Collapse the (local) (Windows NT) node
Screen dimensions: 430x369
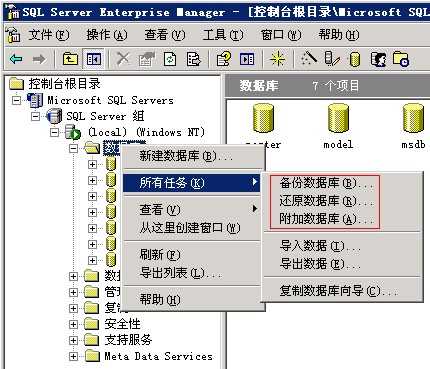coord(54,132)
